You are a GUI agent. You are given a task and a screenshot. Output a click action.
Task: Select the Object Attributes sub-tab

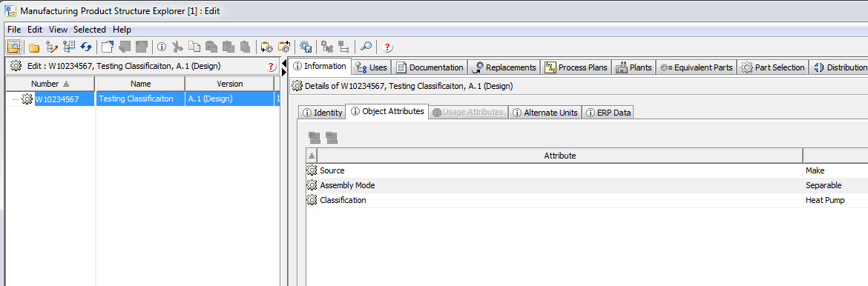tap(387, 111)
